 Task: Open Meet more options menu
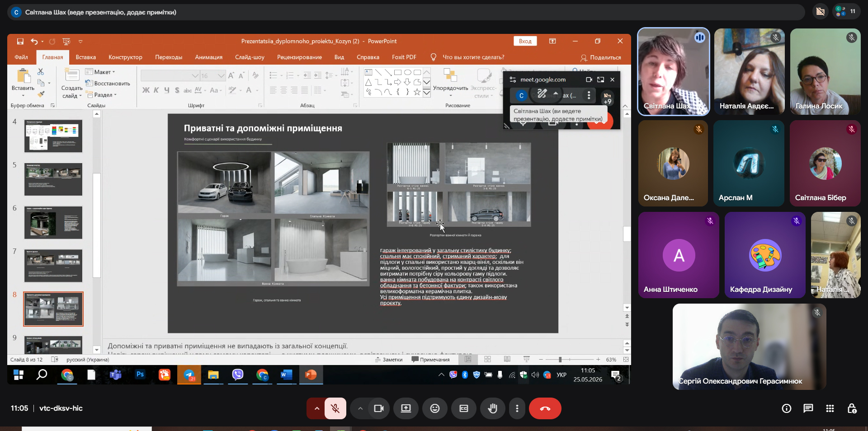tap(517, 408)
